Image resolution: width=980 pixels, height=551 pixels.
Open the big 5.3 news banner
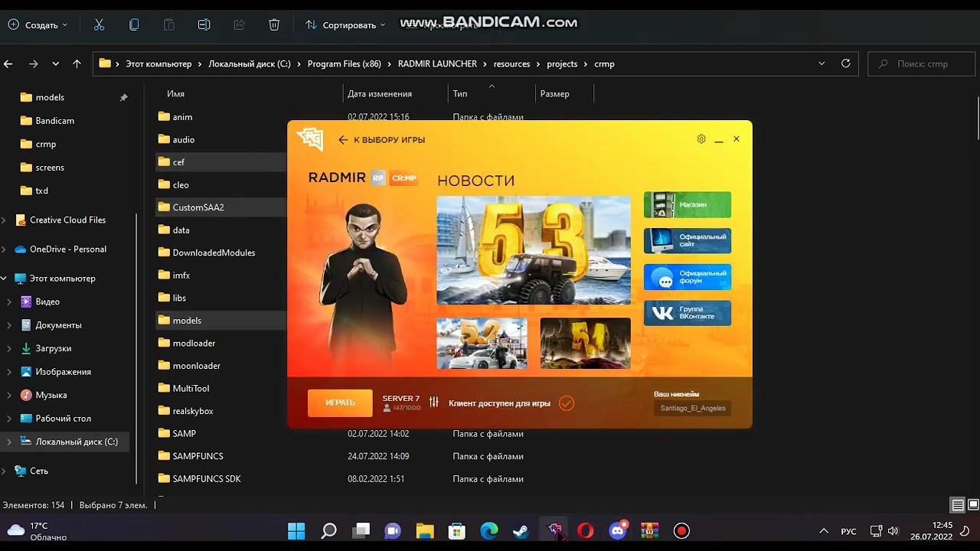click(534, 250)
